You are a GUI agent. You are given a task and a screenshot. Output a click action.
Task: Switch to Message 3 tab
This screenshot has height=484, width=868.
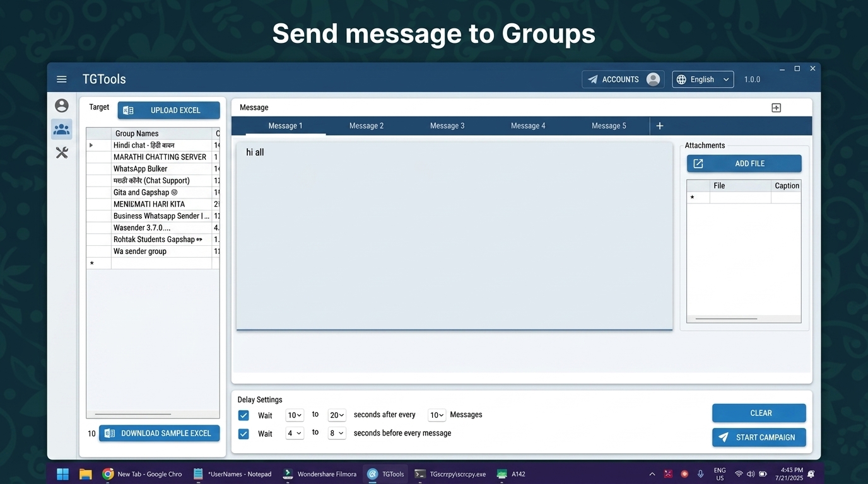447,125
